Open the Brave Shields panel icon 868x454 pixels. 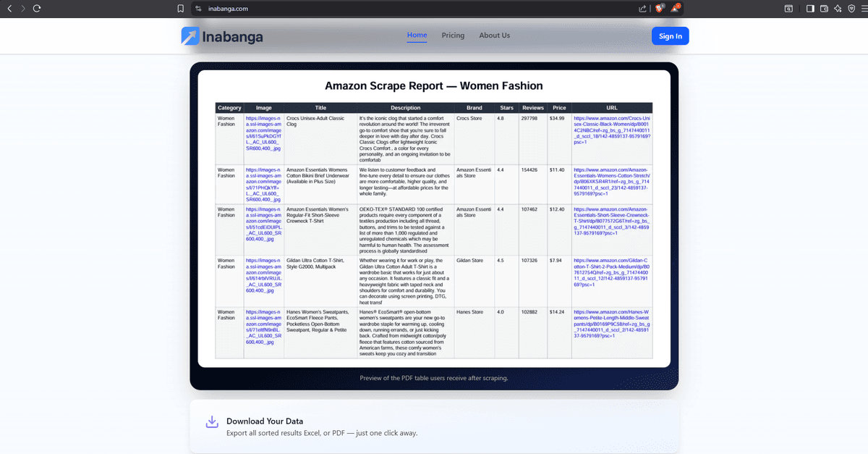(x=659, y=7)
